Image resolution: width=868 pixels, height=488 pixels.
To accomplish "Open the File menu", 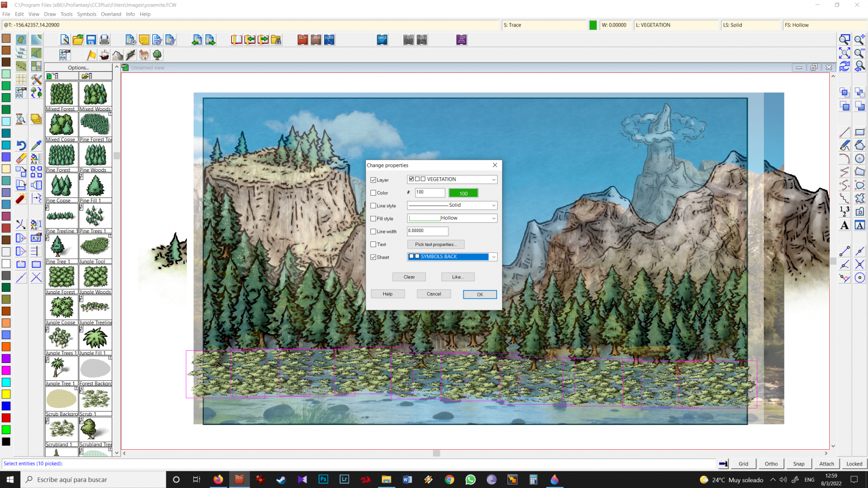I will [6, 14].
